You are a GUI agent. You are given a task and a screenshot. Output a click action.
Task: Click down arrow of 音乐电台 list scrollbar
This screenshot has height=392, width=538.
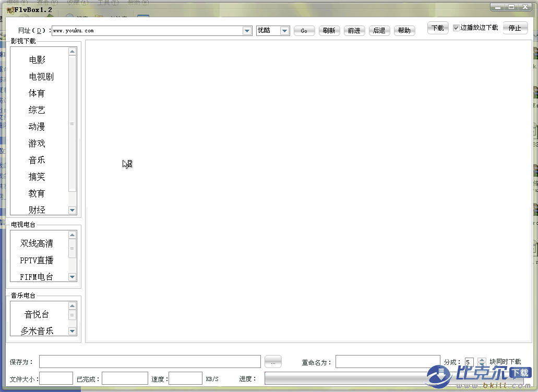point(72,331)
